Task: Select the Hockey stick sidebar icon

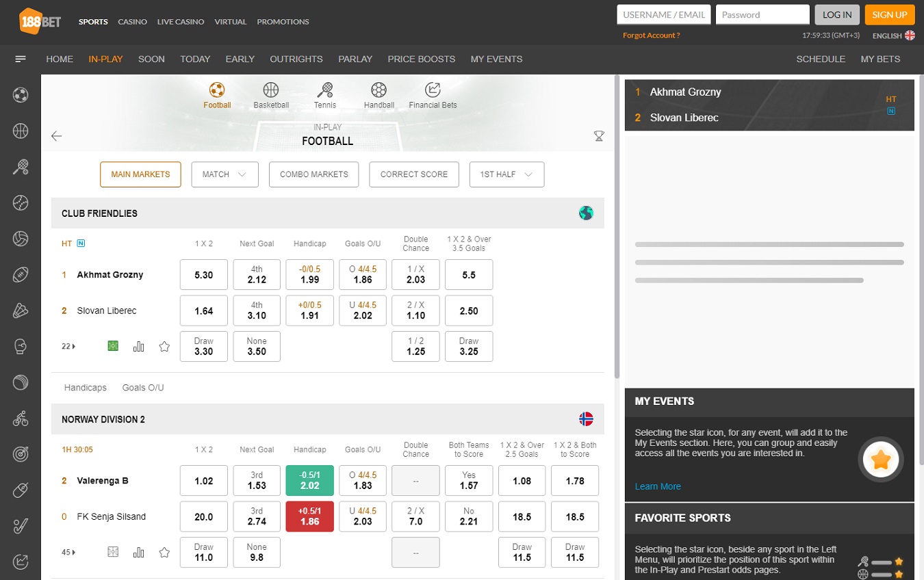Action: tap(21, 526)
